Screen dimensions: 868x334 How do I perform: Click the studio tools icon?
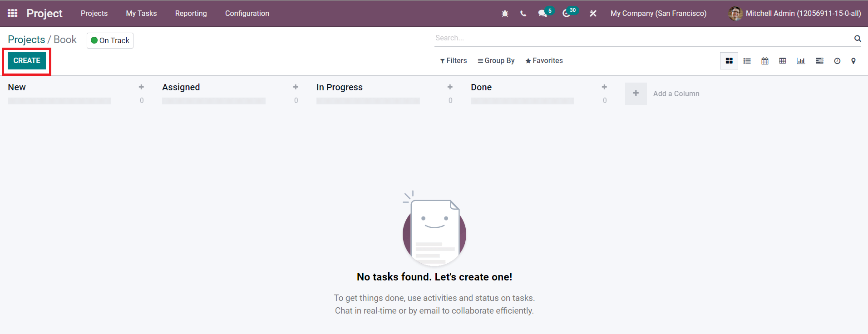pos(593,14)
